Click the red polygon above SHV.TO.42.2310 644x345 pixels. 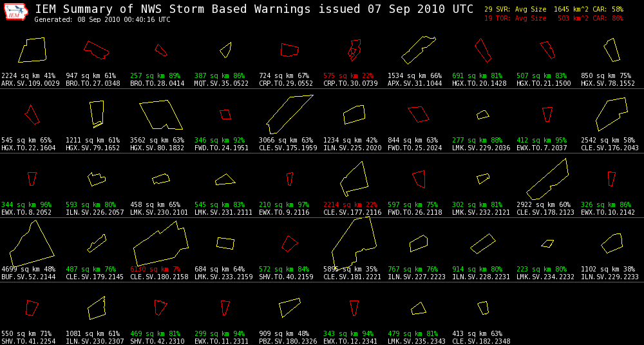[x=161, y=308]
